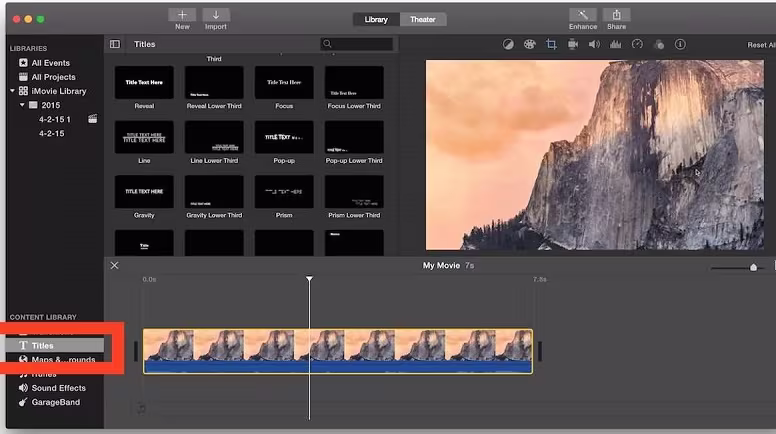Choose the Prism Lower Third title
776x434 pixels.
(x=354, y=192)
